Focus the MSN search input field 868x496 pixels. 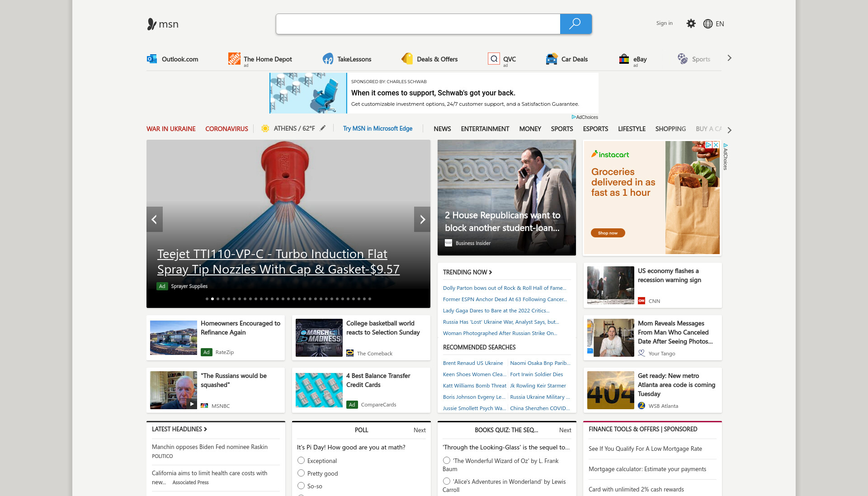pyautogui.click(x=418, y=24)
